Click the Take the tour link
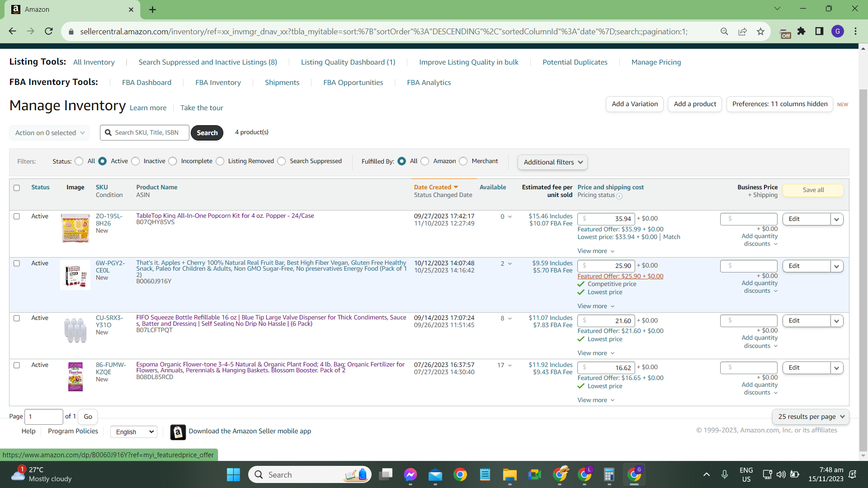Screen dimensions: 868x488 (202, 108)
